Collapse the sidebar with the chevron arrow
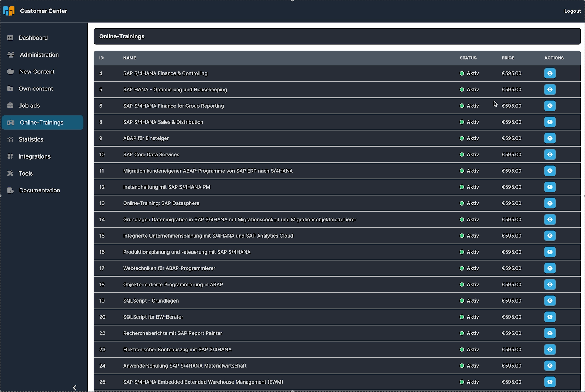 coord(75,387)
